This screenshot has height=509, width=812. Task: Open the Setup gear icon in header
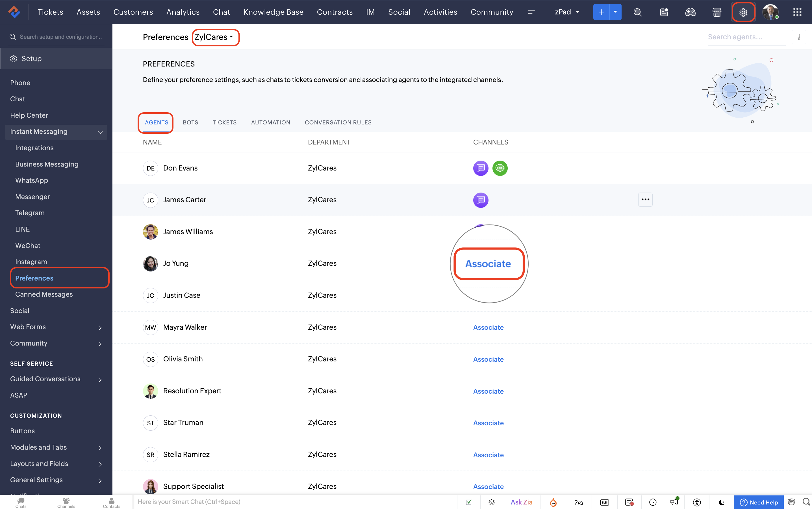click(x=743, y=12)
